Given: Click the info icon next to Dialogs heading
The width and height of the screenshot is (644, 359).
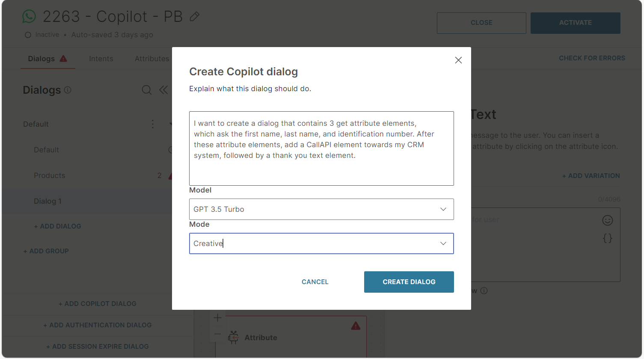Looking at the screenshot, I should coord(68,90).
